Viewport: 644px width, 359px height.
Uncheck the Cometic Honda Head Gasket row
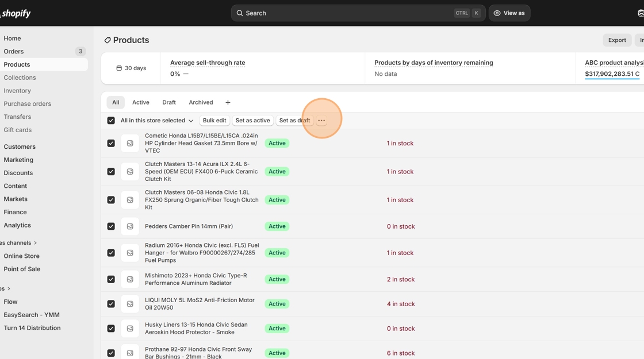click(x=111, y=143)
